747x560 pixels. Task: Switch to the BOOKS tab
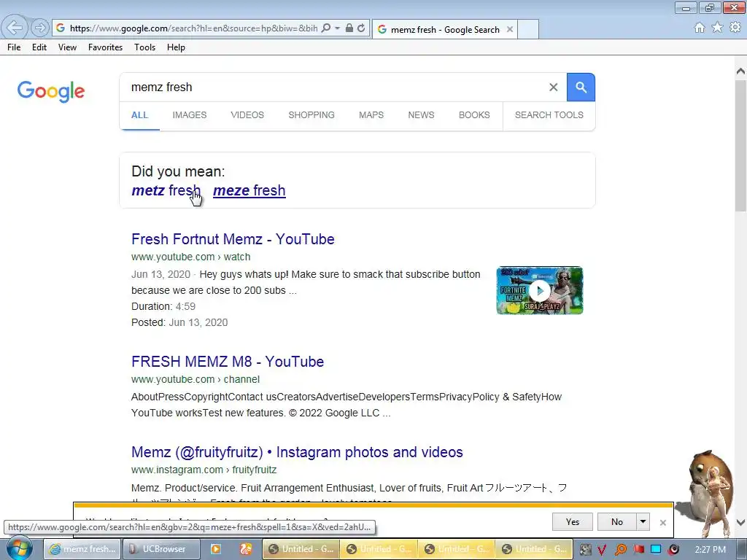click(x=474, y=115)
